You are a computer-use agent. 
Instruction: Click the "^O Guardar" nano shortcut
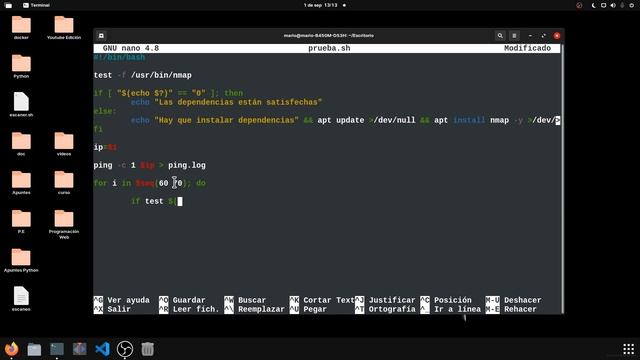click(x=182, y=300)
